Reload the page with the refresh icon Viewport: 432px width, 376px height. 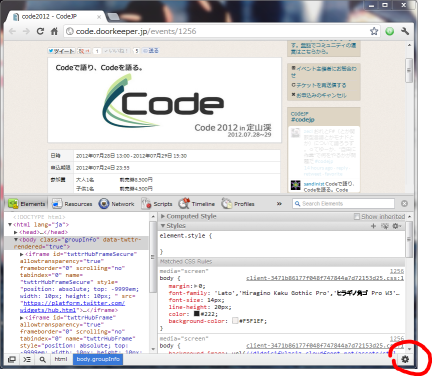tap(40, 31)
